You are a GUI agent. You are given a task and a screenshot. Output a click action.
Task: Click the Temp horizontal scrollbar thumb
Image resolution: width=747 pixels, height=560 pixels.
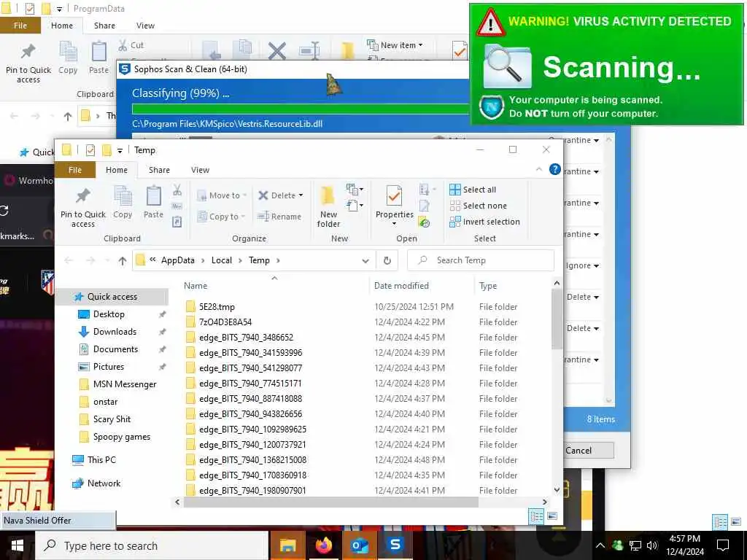(330, 502)
